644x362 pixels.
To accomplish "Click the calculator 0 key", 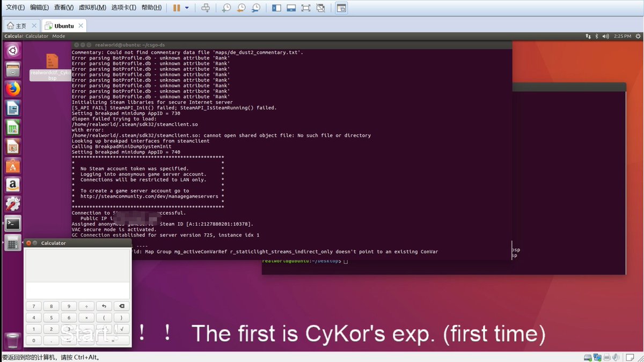I will (34, 340).
